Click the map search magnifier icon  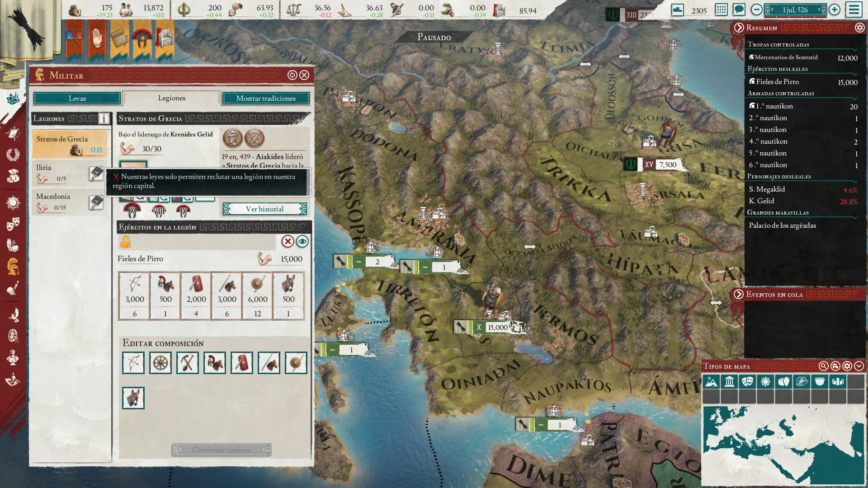pos(824,366)
